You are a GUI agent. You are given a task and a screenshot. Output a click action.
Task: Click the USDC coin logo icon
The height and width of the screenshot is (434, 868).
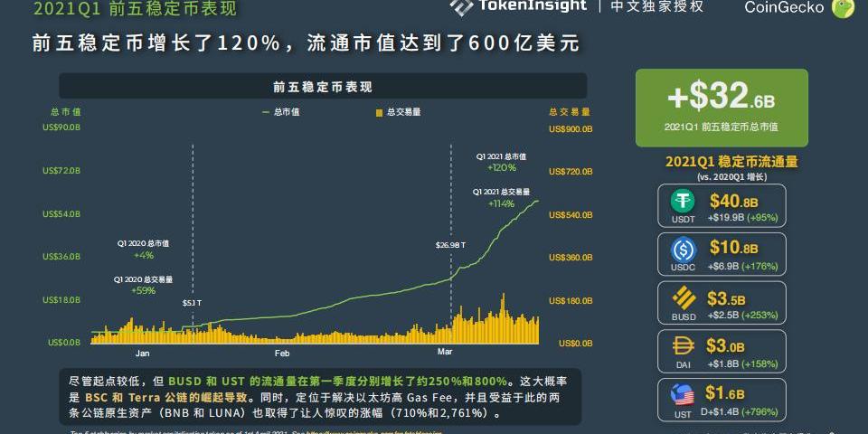point(684,250)
